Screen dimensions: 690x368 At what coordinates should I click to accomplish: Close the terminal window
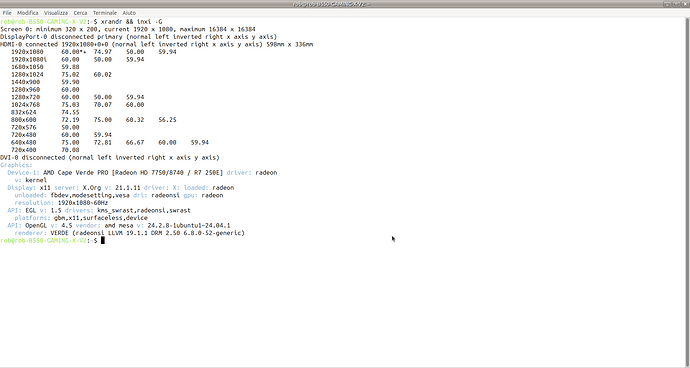point(685,4)
